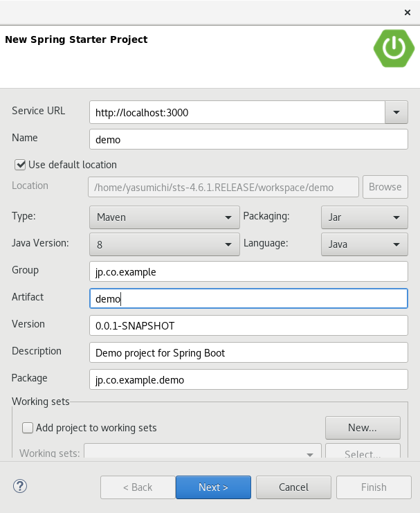Click the New... working set button

[x=363, y=428]
